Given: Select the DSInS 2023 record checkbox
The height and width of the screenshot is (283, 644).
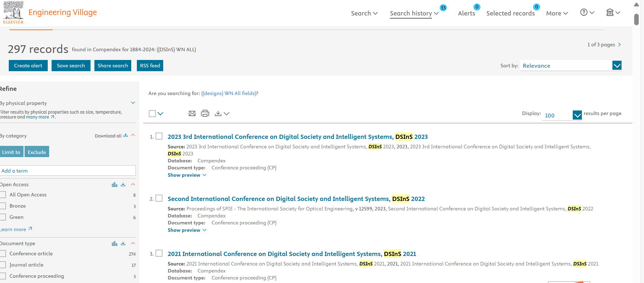Looking at the screenshot, I should tap(159, 136).
